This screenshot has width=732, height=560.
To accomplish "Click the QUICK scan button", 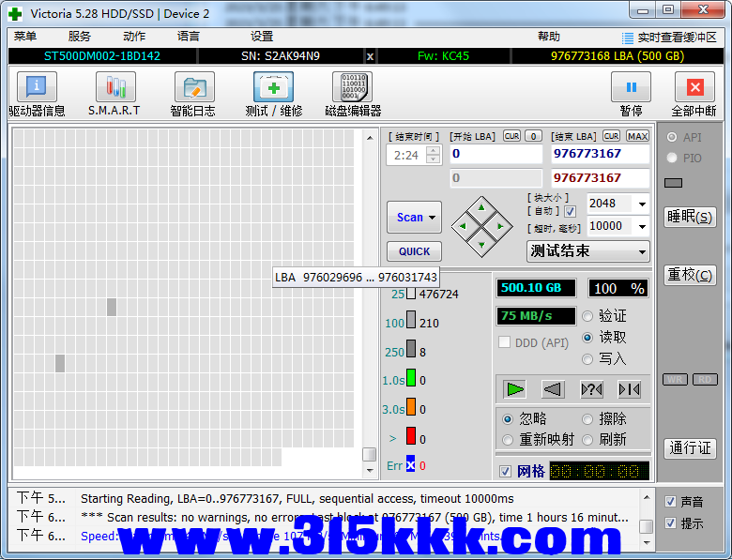I will pyautogui.click(x=414, y=251).
